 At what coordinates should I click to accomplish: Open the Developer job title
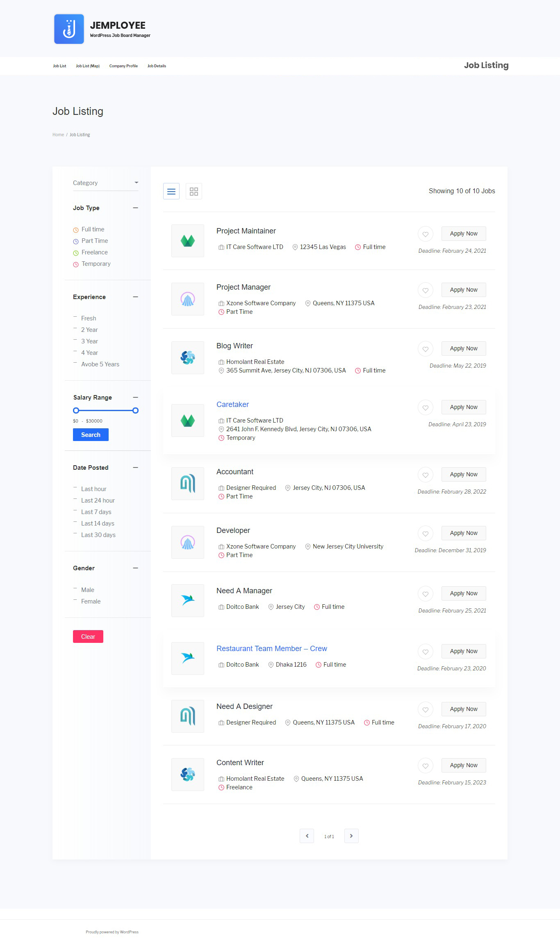(233, 530)
